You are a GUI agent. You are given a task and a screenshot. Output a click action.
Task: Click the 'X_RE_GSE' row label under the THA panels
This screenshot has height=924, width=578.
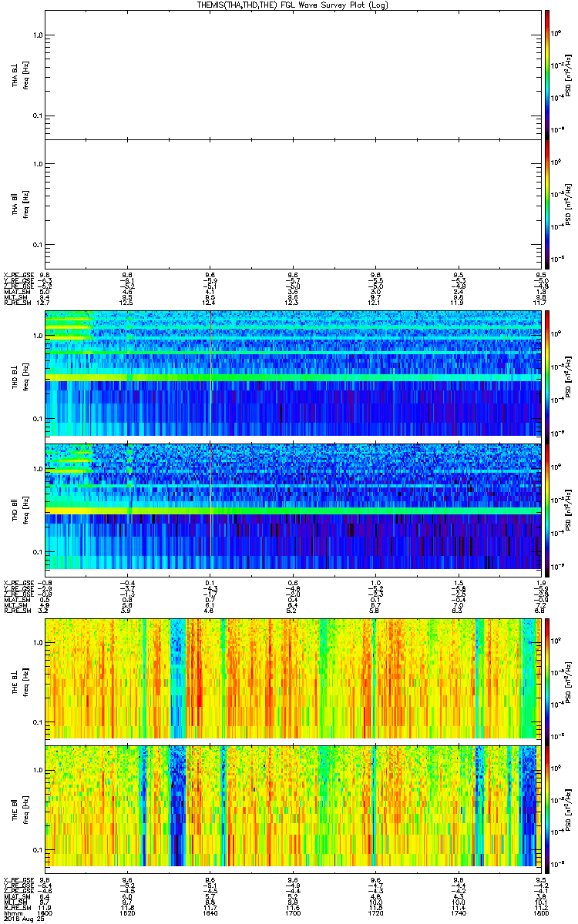[x=18, y=275]
